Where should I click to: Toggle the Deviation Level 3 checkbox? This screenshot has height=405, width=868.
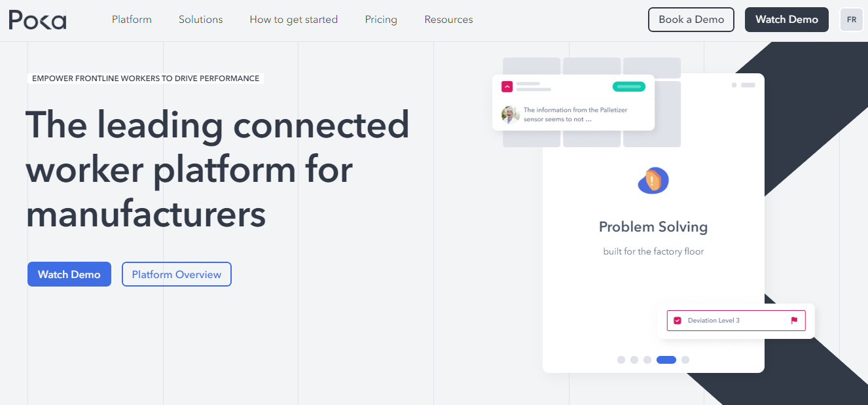click(678, 321)
